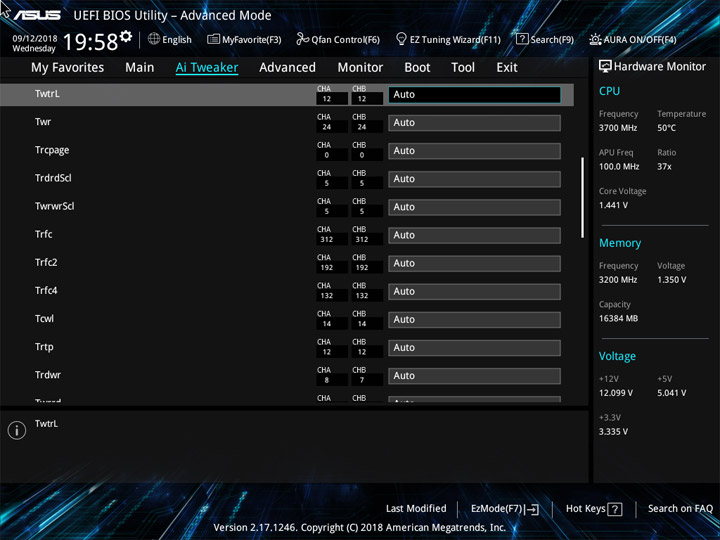Open Qfan Control fan icon

click(x=302, y=39)
